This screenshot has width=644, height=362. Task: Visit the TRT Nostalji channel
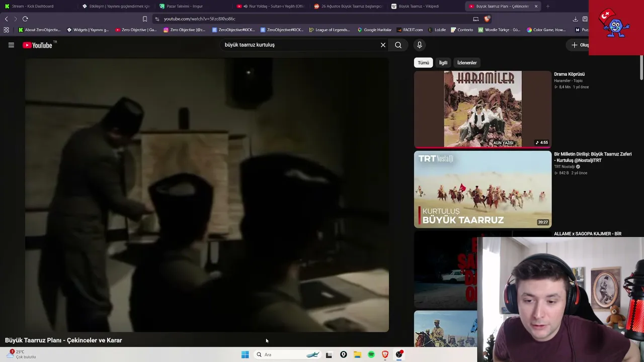(564, 167)
